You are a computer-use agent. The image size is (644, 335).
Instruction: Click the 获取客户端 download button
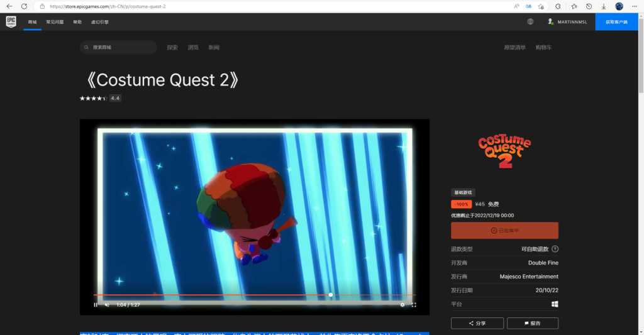(x=616, y=22)
